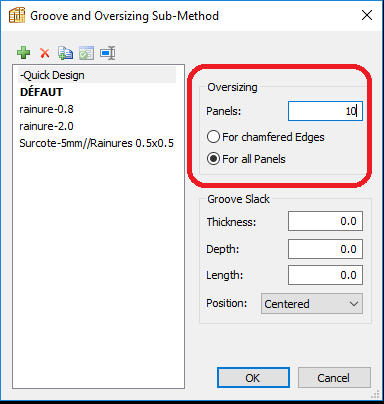
Task: Select For all Panels radio button
Action: [213, 159]
